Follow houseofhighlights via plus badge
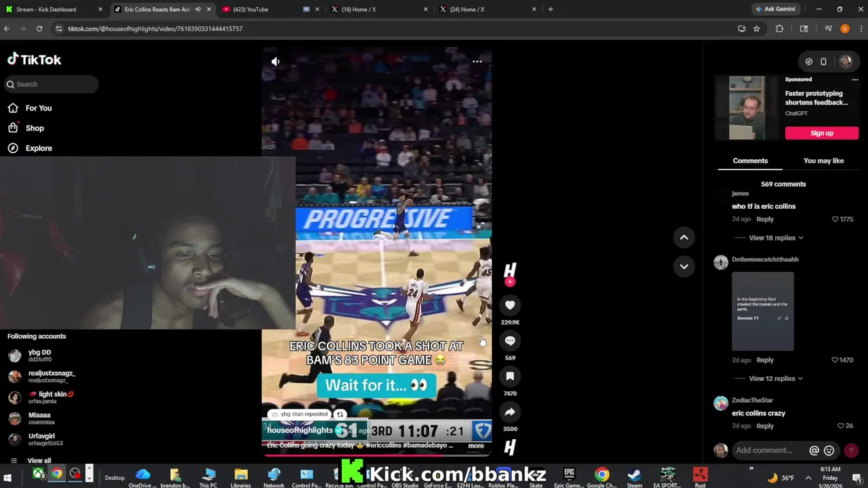Screen dimensions: 868x488 [510, 282]
